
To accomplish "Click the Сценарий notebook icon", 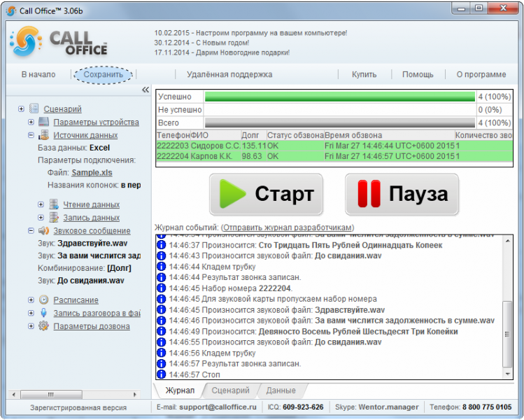I will click(x=34, y=108).
